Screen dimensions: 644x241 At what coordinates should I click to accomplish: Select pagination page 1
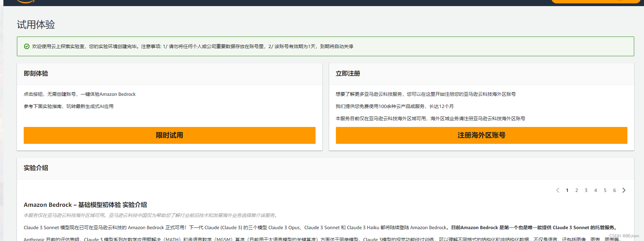coord(567,190)
